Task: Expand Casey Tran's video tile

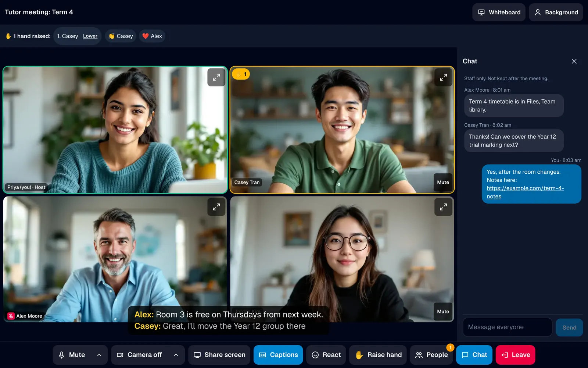Action: pos(443,77)
